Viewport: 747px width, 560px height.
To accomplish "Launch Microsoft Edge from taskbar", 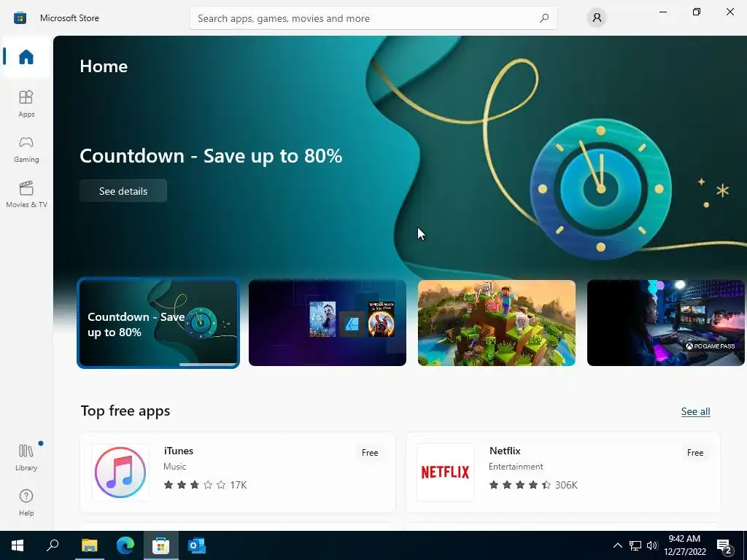I will point(125,545).
